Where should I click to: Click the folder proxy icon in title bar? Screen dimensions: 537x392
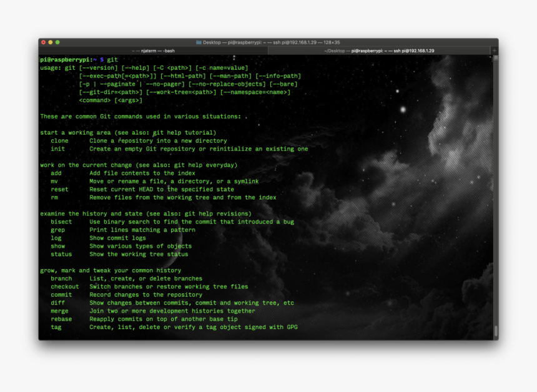(199, 42)
